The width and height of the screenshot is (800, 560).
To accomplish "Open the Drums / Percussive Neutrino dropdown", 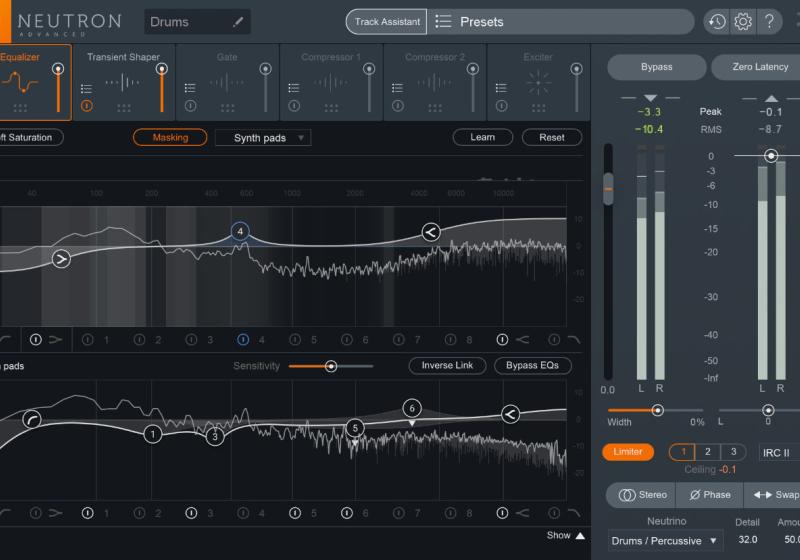I will 665,541.
